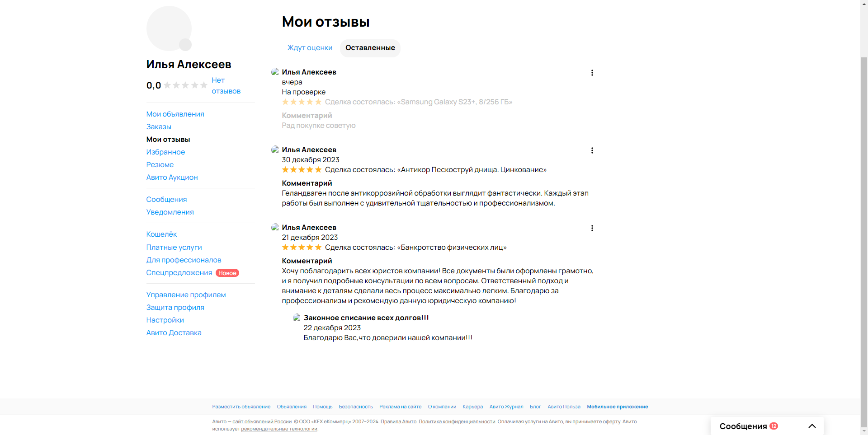868x435 pixels.
Task: Switch to the Ждут оценки tab
Action: (310, 48)
